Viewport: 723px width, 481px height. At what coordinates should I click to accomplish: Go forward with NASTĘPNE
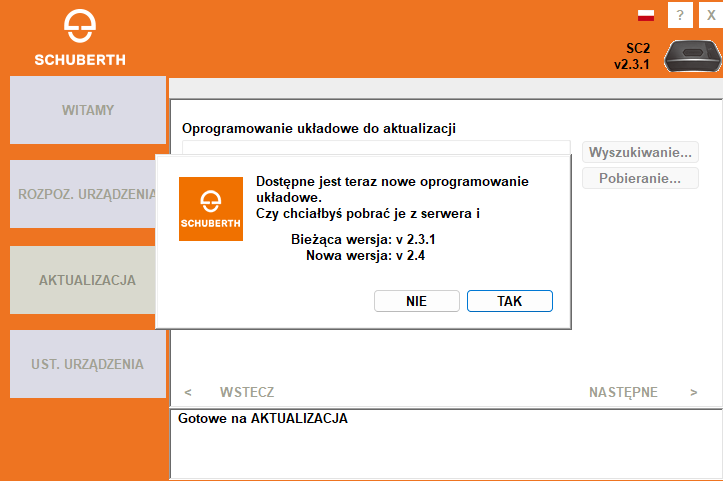(x=623, y=392)
